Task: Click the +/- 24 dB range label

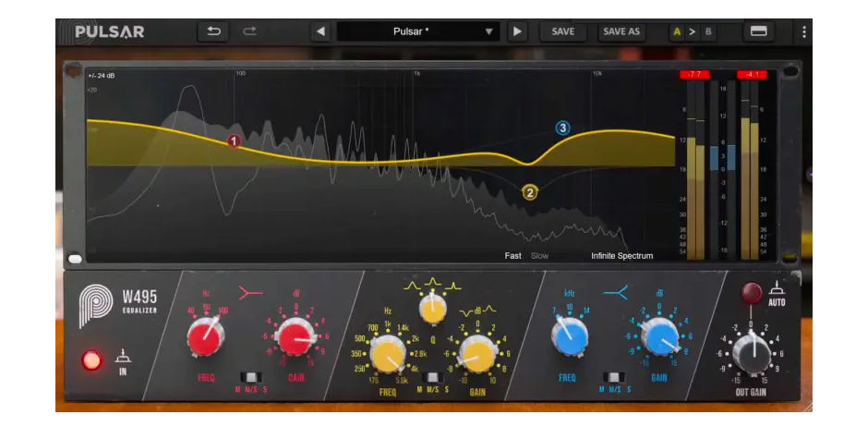Action: click(x=102, y=76)
